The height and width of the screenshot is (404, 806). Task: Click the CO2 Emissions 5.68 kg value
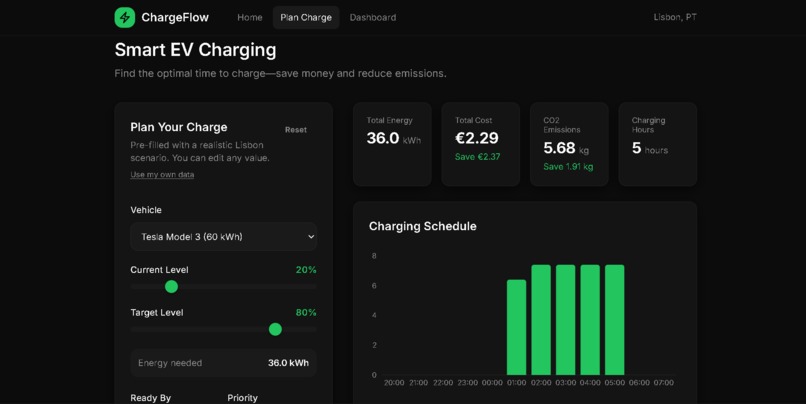click(566, 148)
